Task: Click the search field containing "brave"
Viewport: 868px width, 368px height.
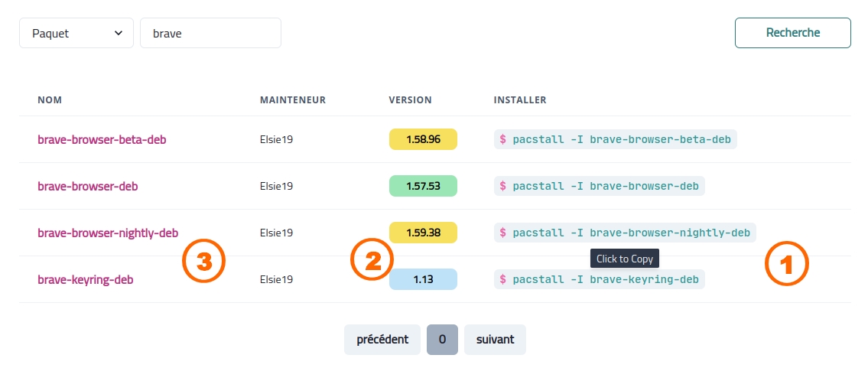Action: pos(210,34)
